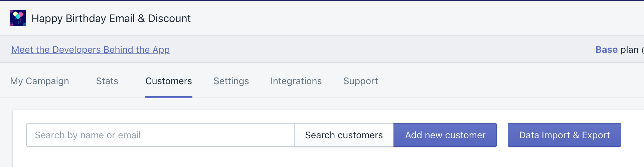Switch to the My Campaign tab
This screenshot has width=644, height=167.
click(40, 81)
